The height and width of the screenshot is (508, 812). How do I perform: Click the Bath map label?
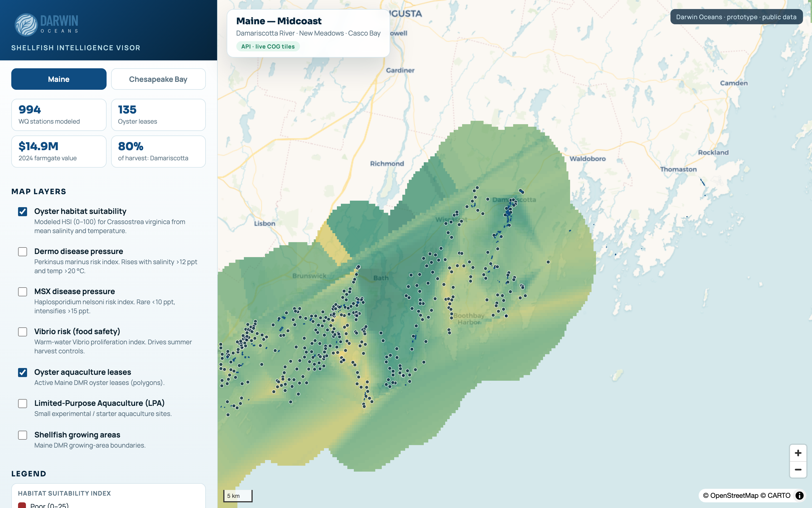point(381,278)
